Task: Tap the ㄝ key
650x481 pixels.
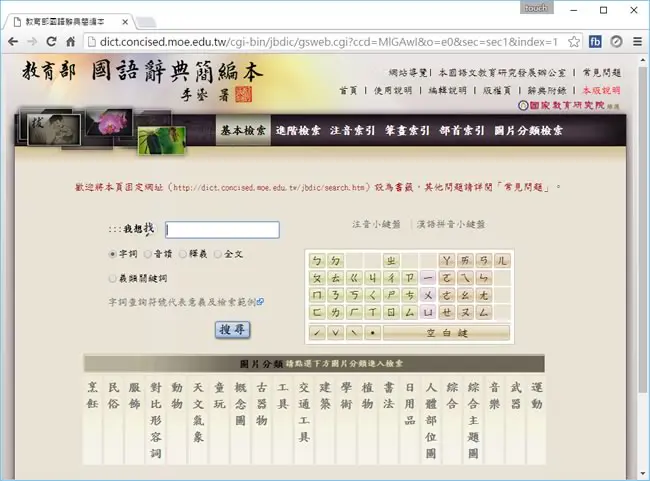Action: click(446, 312)
